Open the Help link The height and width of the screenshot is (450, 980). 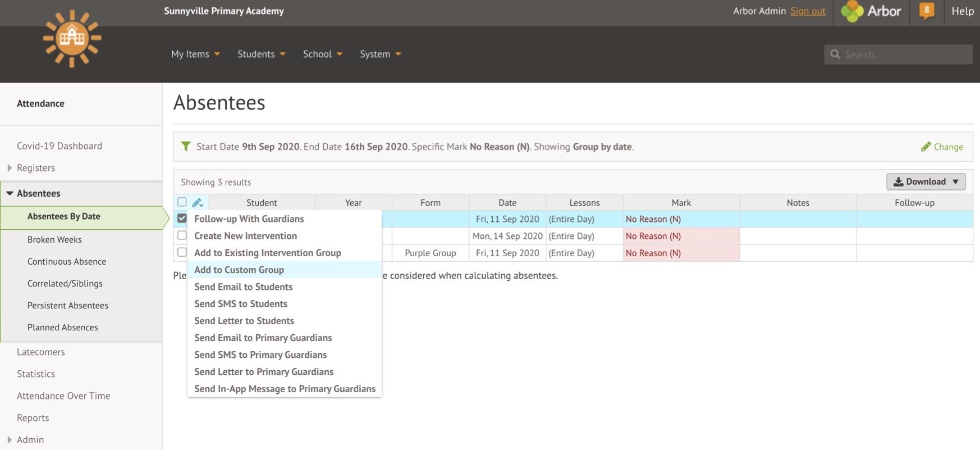[963, 11]
